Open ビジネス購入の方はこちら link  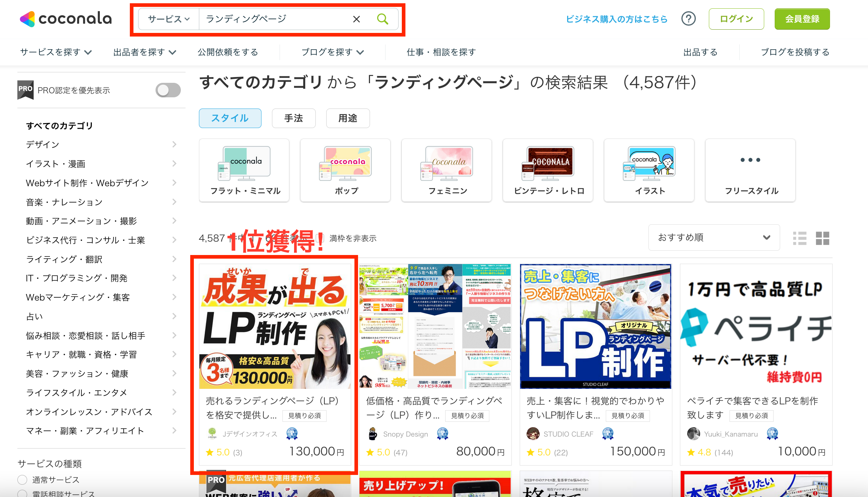coord(617,19)
